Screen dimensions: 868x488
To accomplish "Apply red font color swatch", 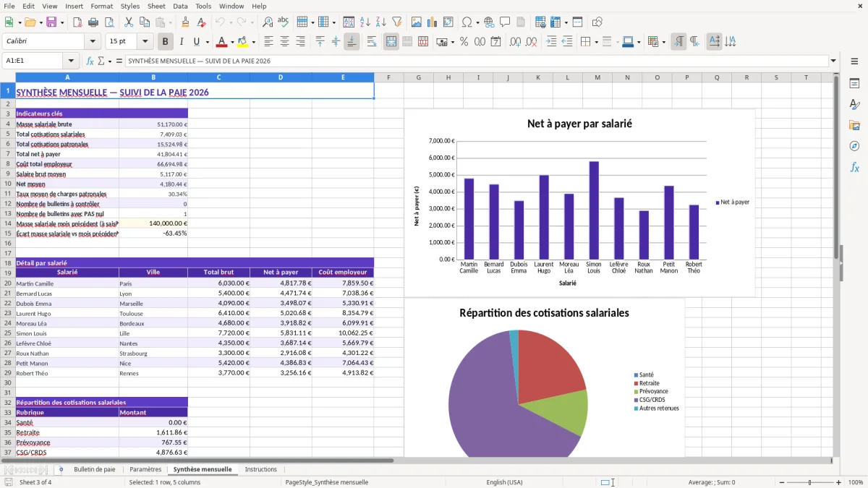I will [x=221, y=42].
